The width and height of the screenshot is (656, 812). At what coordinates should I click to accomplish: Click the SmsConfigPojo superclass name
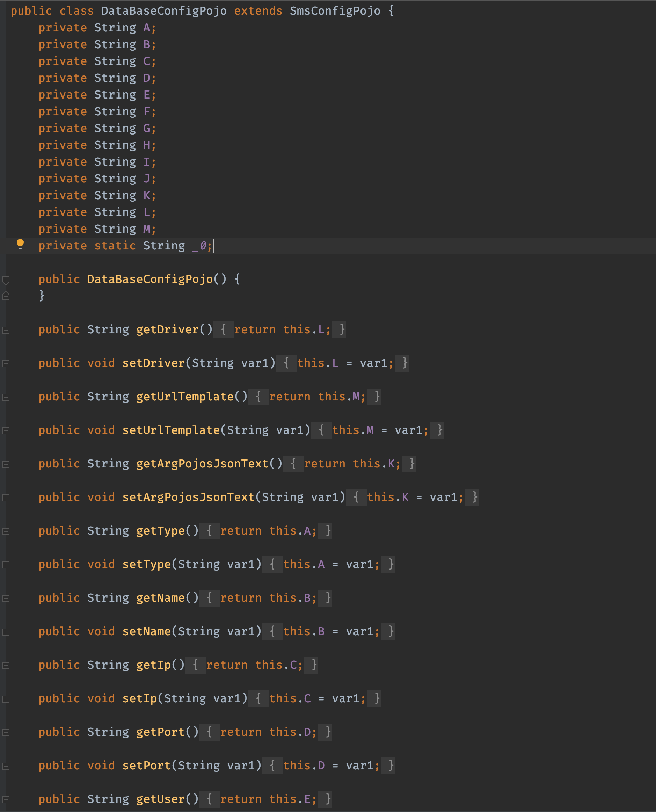pyautogui.click(x=335, y=11)
